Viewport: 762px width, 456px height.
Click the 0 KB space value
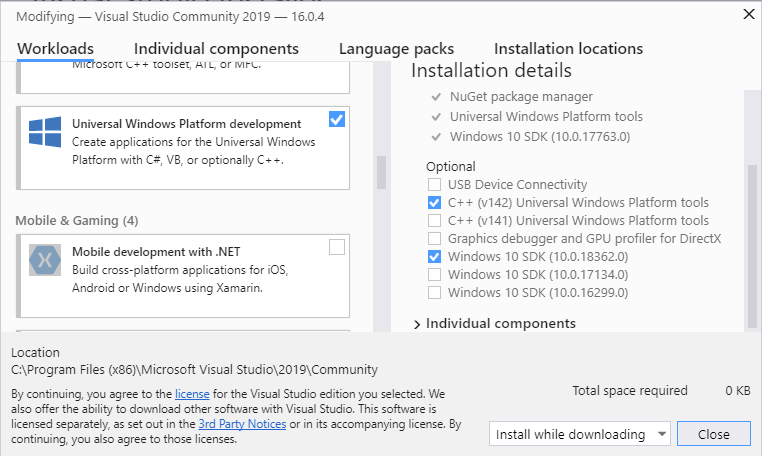[738, 391]
